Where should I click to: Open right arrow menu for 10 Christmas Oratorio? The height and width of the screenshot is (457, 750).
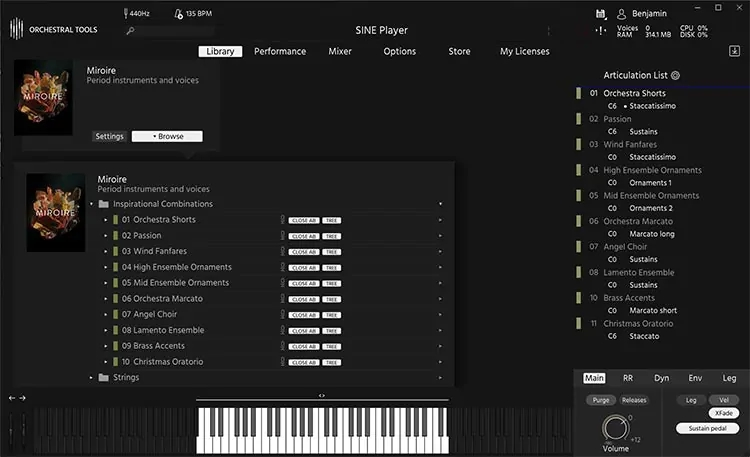click(x=440, y=362)
